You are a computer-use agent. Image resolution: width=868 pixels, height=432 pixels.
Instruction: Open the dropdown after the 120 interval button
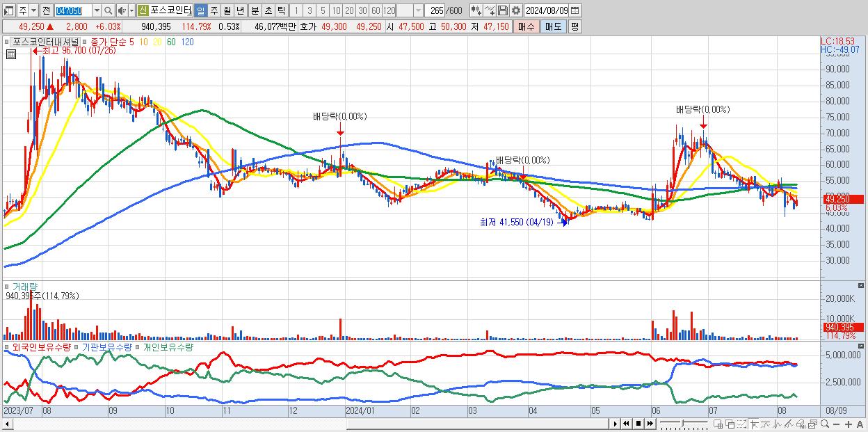[417, 10]
